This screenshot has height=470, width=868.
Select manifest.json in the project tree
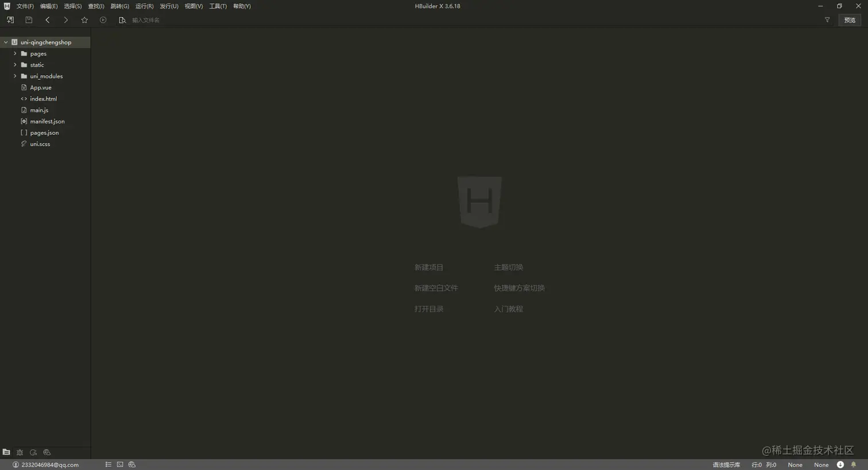click(47, 122)
